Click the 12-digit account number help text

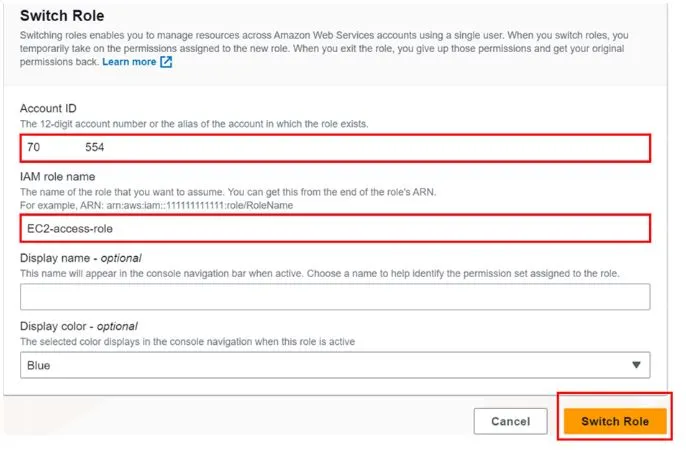click(x=194, y=124)
